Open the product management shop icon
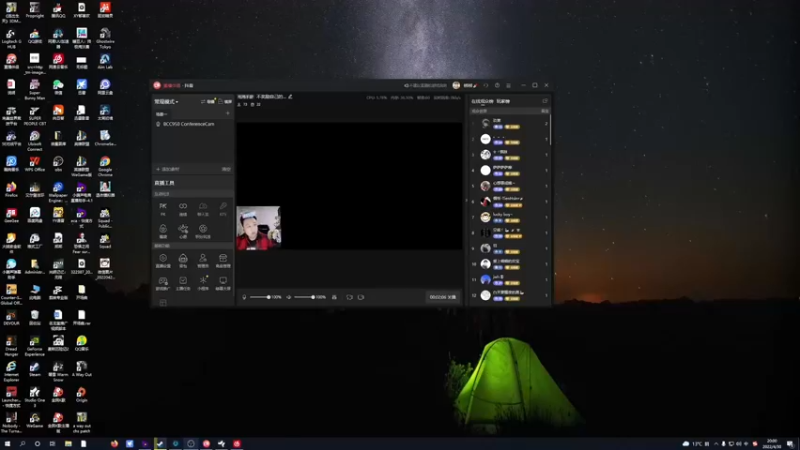 (x=223, y=261)
